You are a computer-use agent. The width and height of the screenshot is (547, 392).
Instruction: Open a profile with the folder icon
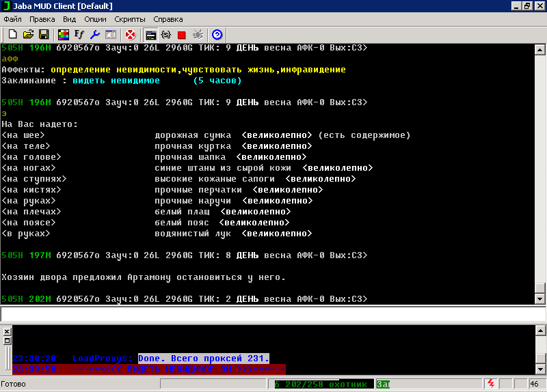click(x=28, y=34)
